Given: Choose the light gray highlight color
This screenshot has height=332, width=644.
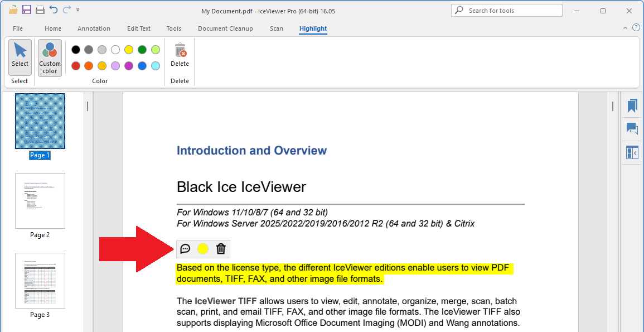Looking at the screenshot, I should 102,50.
